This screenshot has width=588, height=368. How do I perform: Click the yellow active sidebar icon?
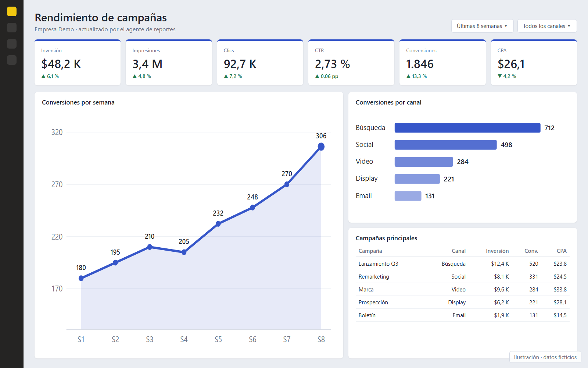(12, 11)
